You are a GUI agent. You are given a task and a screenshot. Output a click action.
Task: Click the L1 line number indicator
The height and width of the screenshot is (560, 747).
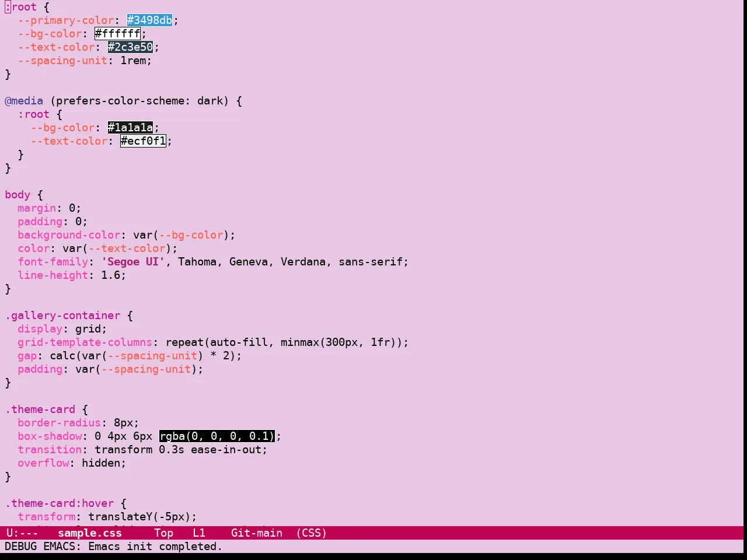[199, 533]
